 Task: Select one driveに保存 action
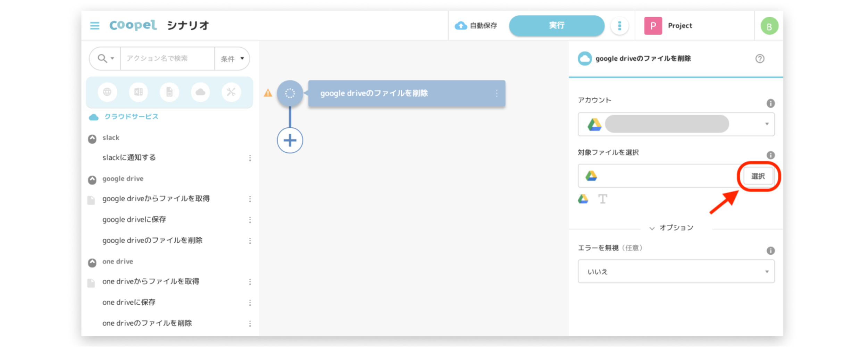point(129,302)
